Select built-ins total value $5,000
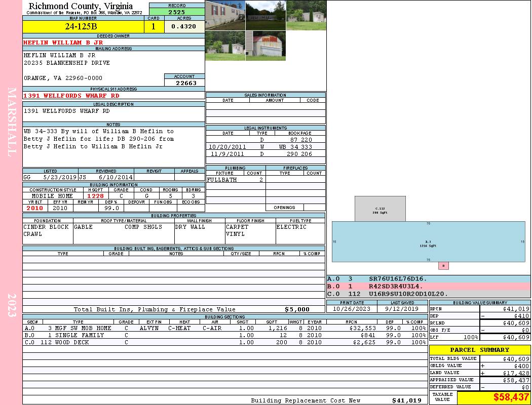 (297, 309)
